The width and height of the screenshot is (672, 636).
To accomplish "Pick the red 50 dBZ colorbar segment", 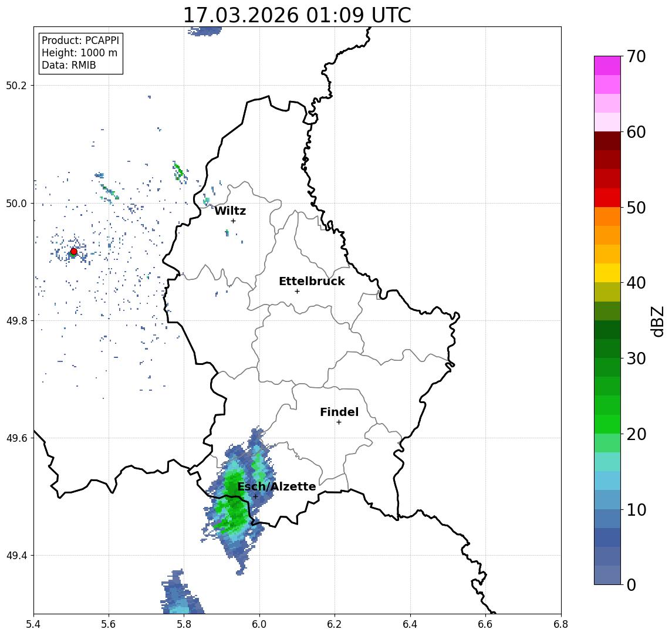I will tap(607, 198).
